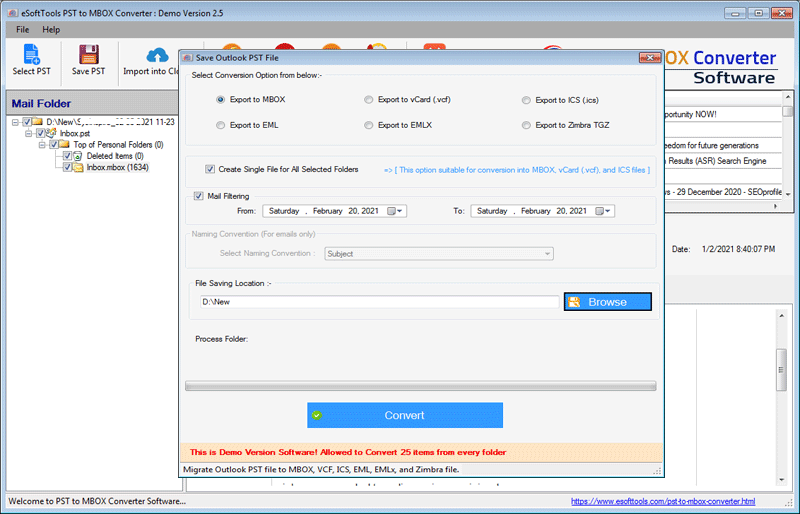Select Export to Zimbra TGZ option

(x=526, y=125)
